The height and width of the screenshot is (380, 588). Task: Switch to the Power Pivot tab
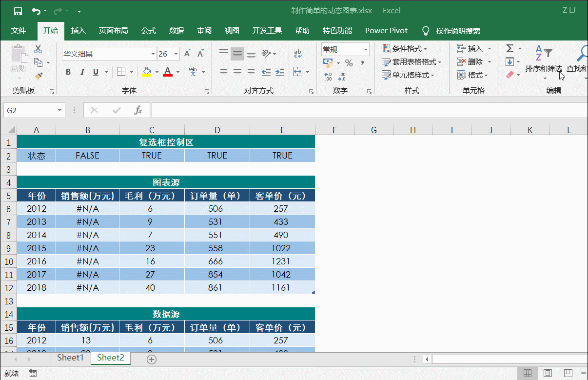[386, 31]
